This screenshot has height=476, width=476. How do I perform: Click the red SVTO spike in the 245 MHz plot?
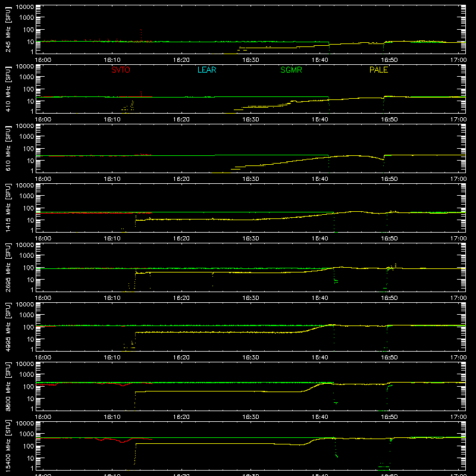pyautogui.click(x=141, y=35)
